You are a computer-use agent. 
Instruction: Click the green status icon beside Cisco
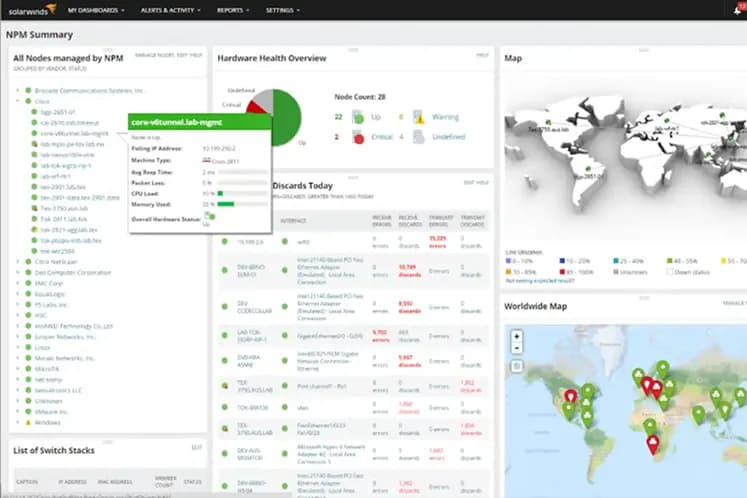click(x=29, y=101)
